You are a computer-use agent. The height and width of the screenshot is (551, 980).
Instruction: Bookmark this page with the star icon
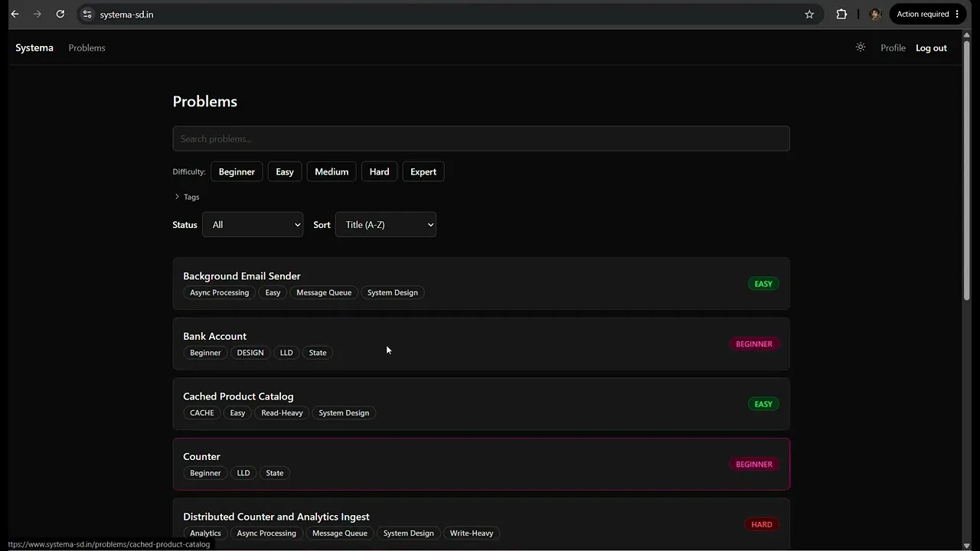pyautogui.click(x=809, y=14)
